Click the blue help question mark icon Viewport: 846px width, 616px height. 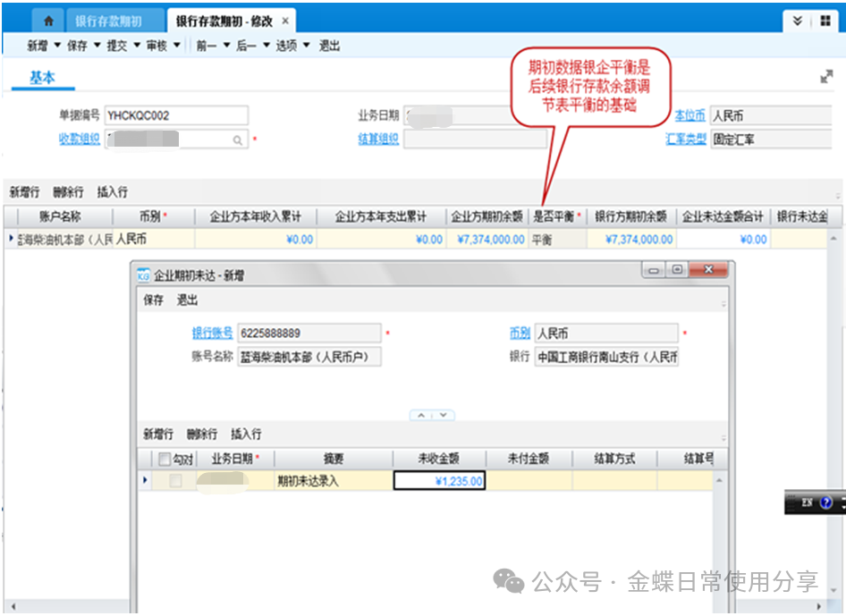(825, 502)
